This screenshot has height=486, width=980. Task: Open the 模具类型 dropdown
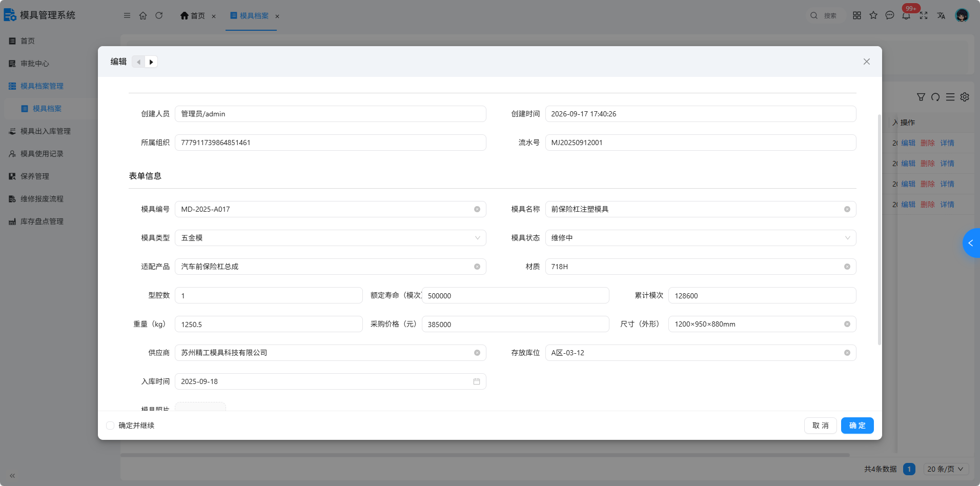click(331, 238)
